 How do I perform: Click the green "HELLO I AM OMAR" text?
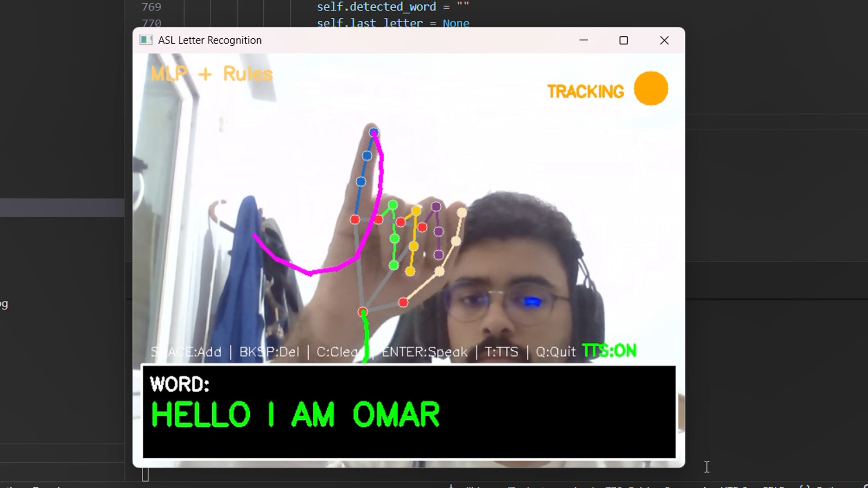295,414
